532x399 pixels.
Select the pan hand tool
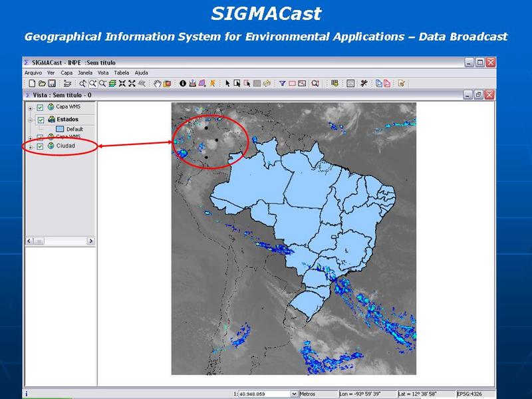coord(157,84)
